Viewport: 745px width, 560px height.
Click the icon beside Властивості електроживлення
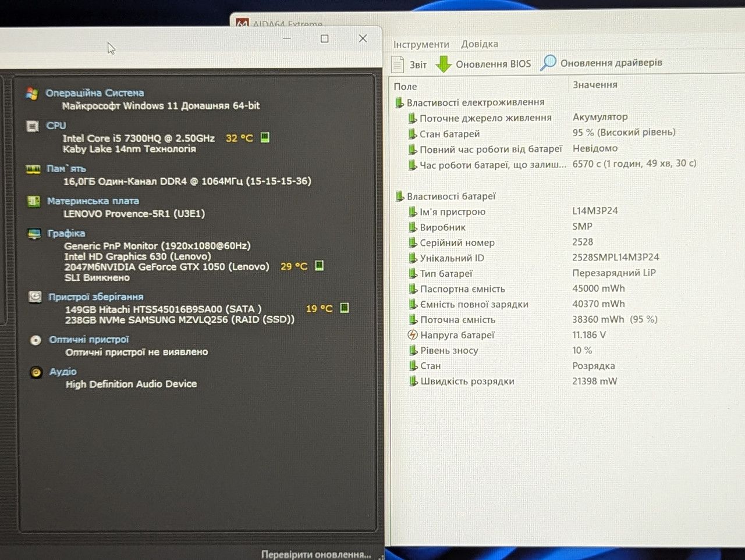[399, 103]
